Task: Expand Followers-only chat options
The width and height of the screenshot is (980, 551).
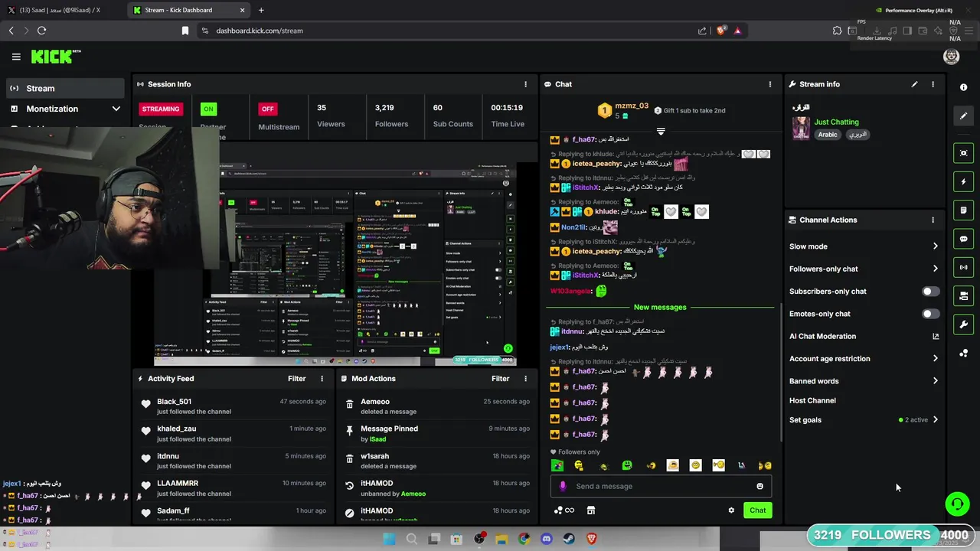Action: [x=935, y=269]
